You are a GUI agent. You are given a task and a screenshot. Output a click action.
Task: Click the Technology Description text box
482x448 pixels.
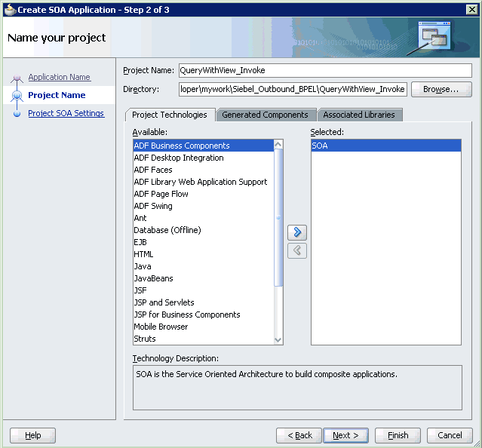point(297,388)
